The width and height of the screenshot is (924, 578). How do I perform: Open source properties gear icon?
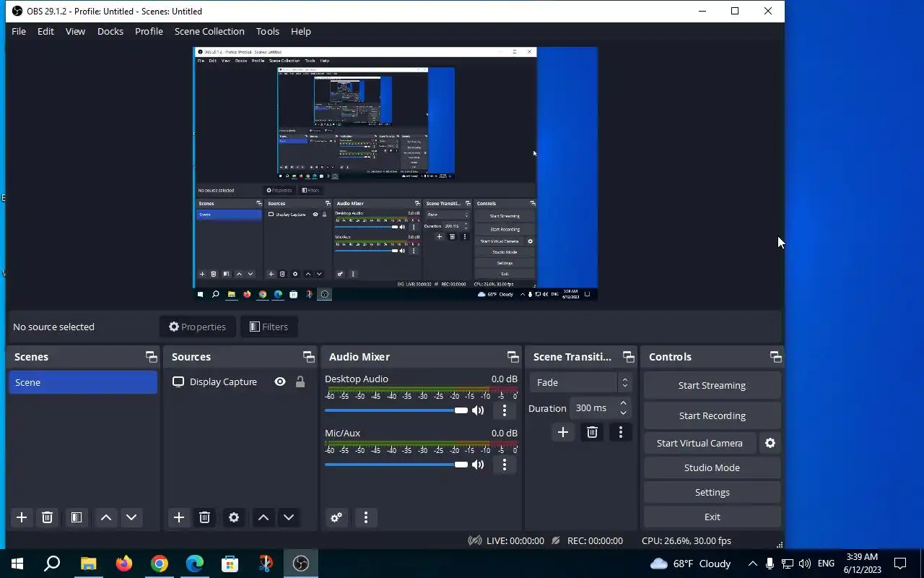tap(234, 517)
